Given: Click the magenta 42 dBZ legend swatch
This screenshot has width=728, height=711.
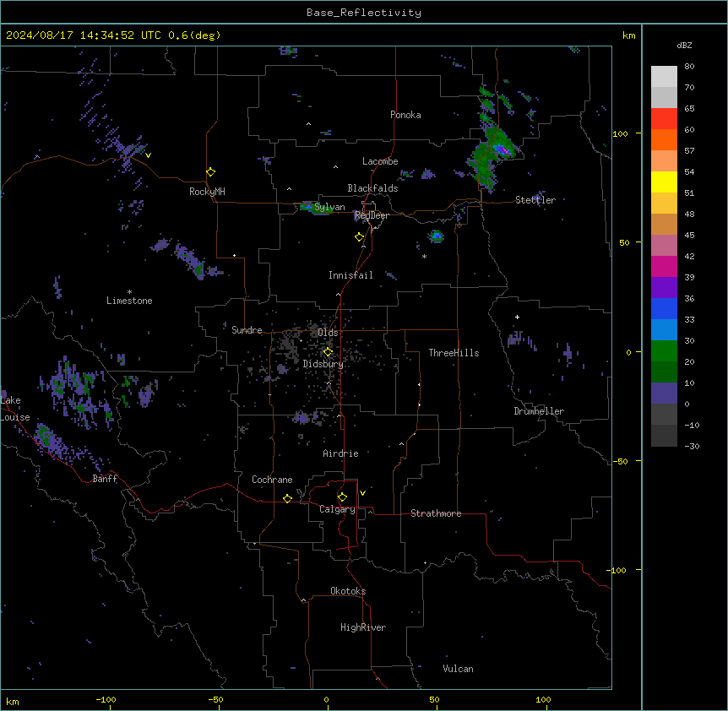Looking at the screenshot, I should [x=664, y=266].
